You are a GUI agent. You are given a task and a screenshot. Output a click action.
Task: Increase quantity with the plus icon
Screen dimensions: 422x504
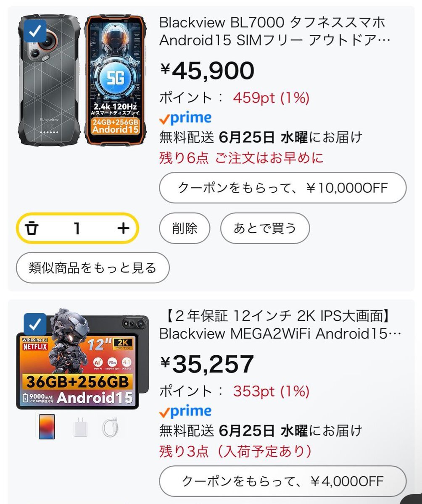click(123, 228)
